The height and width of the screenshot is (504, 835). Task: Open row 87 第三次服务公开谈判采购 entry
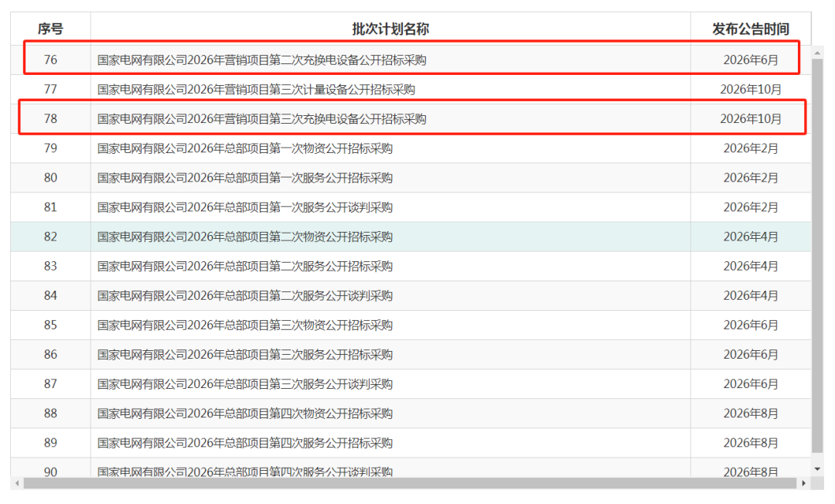coord(245,384)
